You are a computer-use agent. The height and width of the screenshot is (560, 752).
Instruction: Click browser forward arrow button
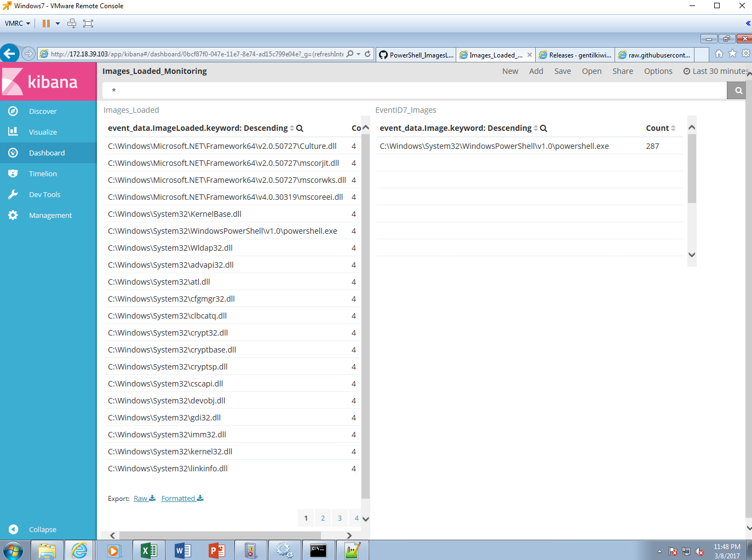28,54
